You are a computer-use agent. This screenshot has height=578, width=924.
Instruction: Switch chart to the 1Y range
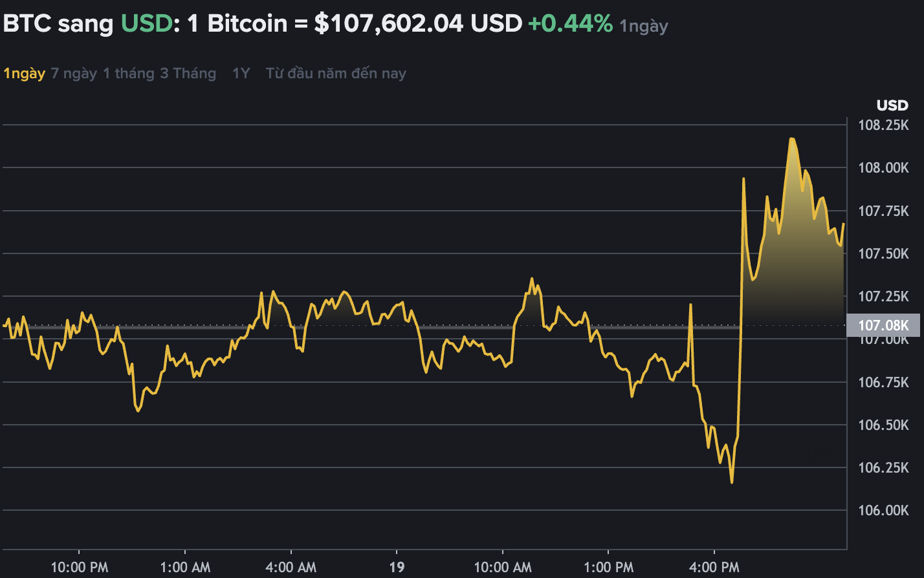point(241,74)
